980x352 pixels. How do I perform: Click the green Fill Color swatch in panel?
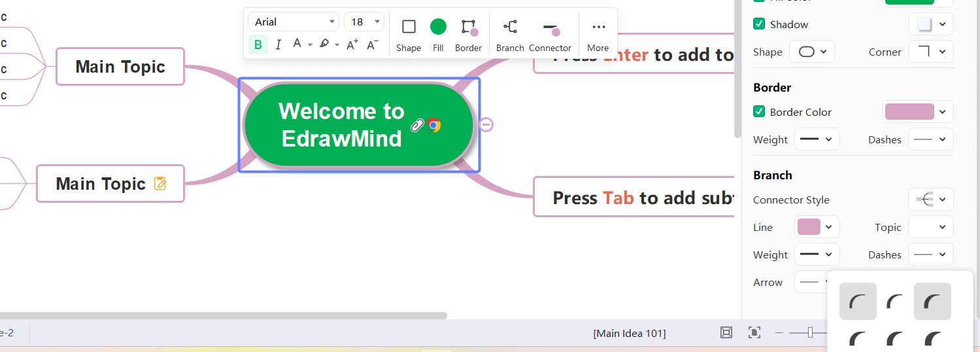point(909,2)
